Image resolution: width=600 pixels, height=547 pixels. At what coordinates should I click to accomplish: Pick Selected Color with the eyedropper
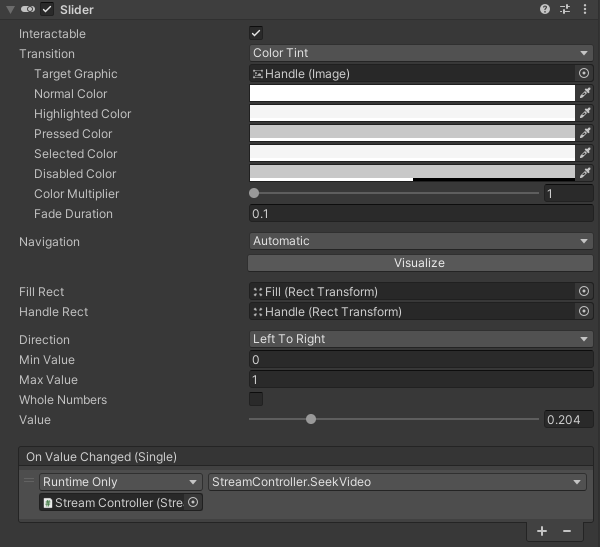pyautogui.click(x=585, y=153)
